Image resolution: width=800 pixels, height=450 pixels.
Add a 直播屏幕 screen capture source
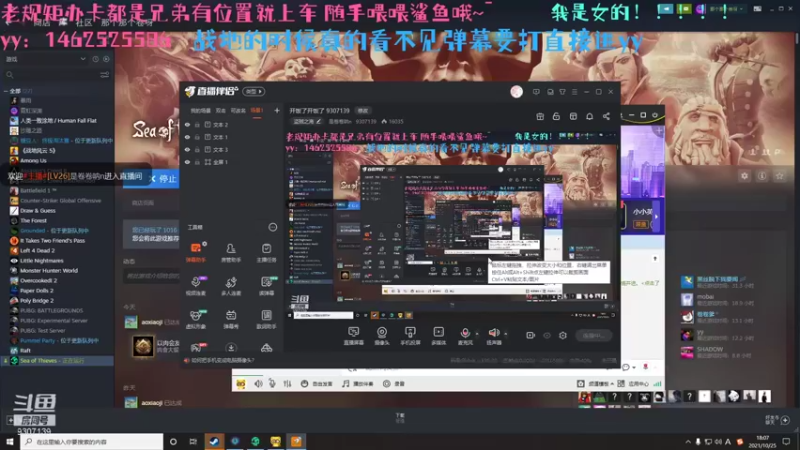pyautogui.click(x=353, y=336)
